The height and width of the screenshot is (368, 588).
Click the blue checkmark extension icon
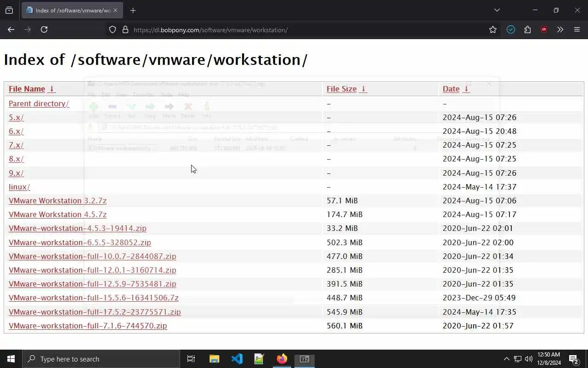point(511,29)
